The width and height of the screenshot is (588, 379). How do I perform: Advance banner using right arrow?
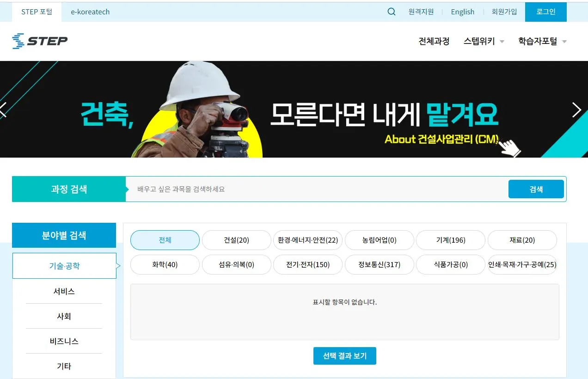(x=576, y=110)
